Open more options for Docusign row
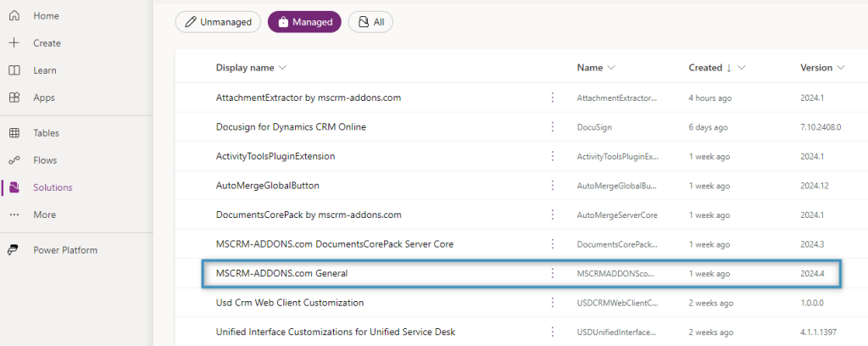Viewport: 868px width, 346px height. click(x=552, y=126)
